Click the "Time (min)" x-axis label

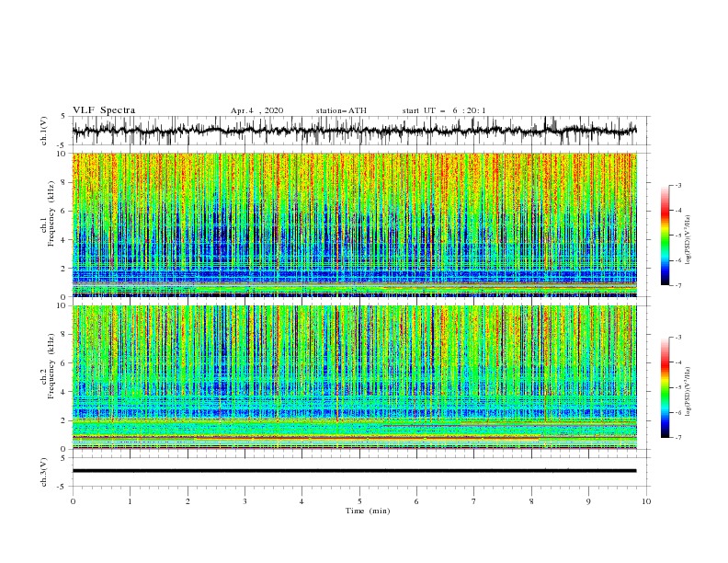tap(368, 511)
